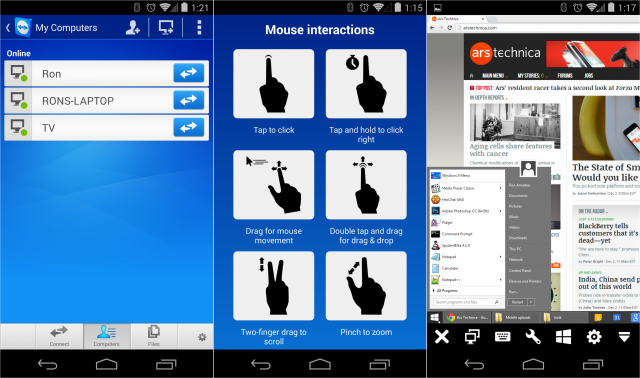Open Control Panel from Start menu
Viewport: 640px width, 378px height.
pyautogui.click(x=520, y=271)
